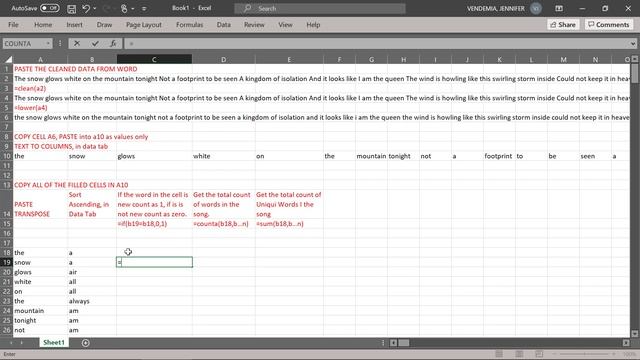This screenshot has height=360, width=640.
Task: Open the Name Box dropdown arrow
Action: click(48, 44)
